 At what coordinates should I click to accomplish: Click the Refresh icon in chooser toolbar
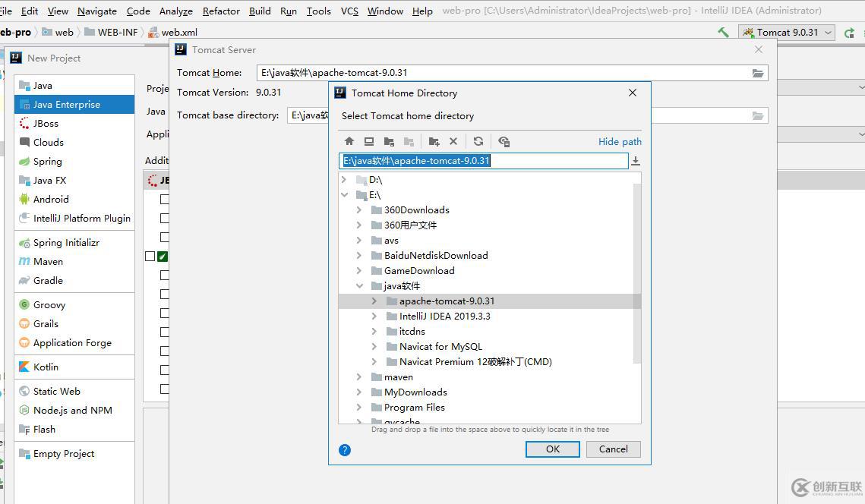pos(478,141)
